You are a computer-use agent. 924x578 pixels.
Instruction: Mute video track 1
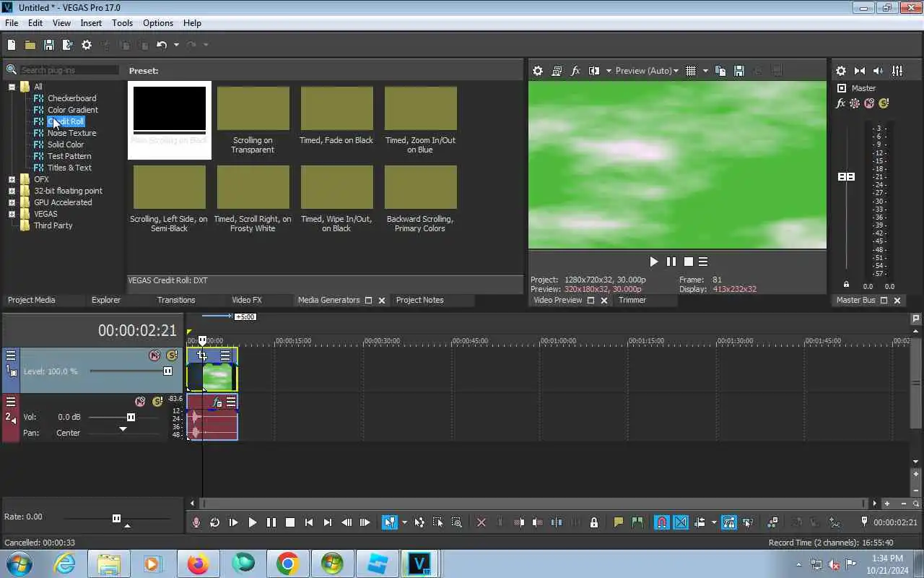pos(154,355)
